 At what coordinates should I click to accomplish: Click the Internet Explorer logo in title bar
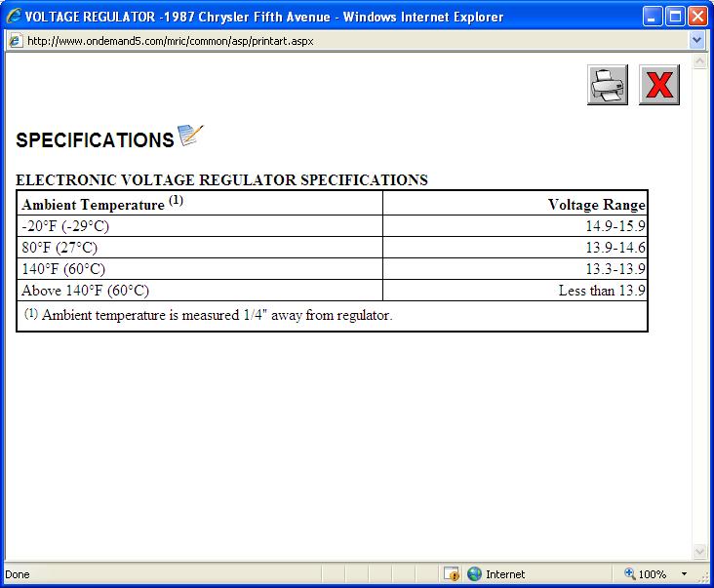coord(14,17)
